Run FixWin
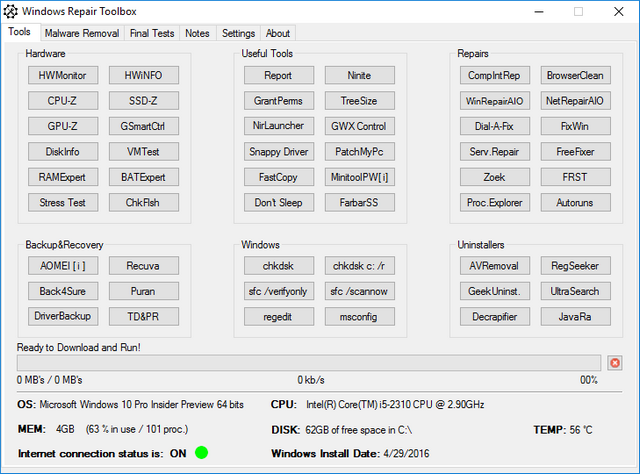 576,126
